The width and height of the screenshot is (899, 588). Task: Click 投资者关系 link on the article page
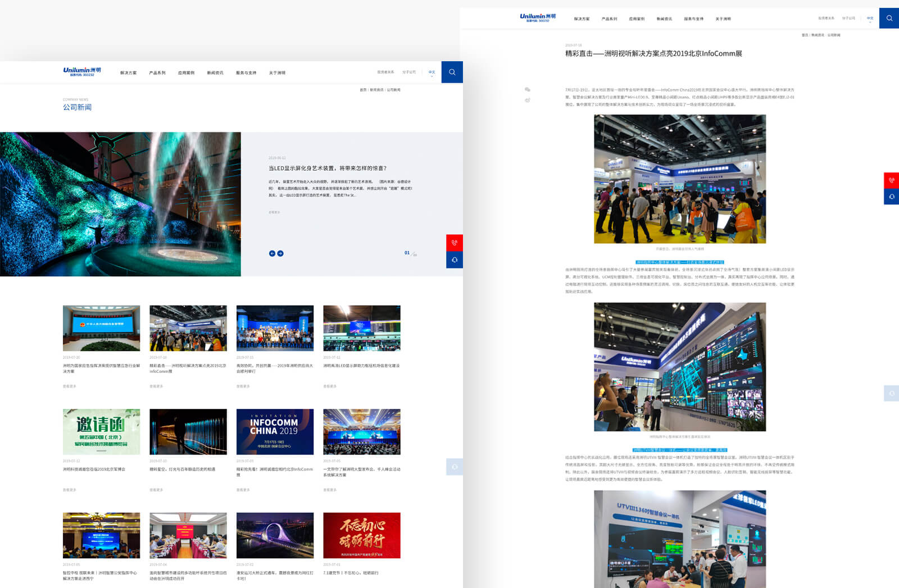[826, 19]
